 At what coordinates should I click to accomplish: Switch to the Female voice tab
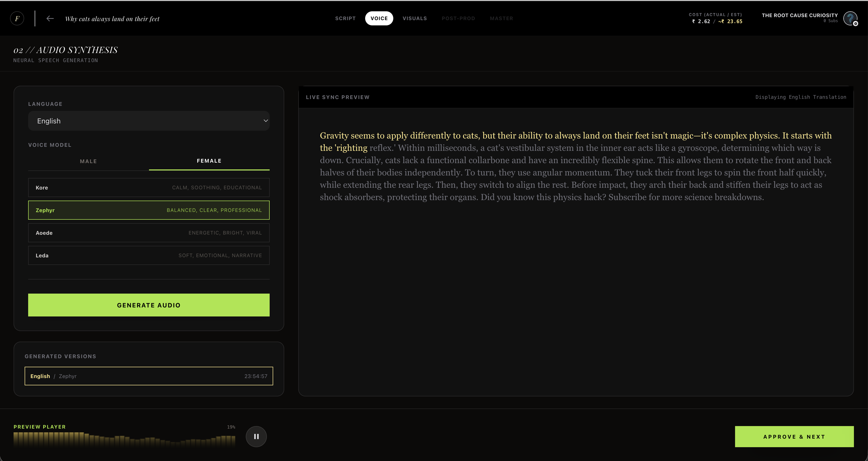pos(209,161)
